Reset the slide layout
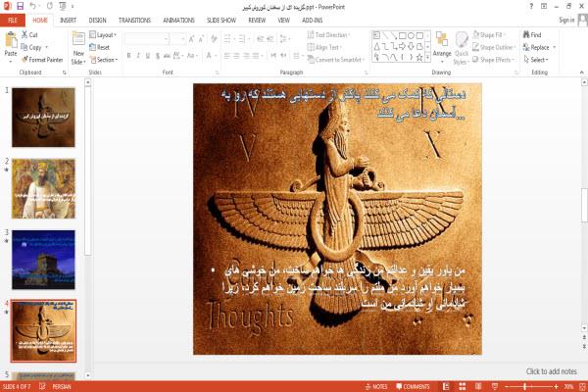The width and height of the screenshot is (588, 392). 99,47
